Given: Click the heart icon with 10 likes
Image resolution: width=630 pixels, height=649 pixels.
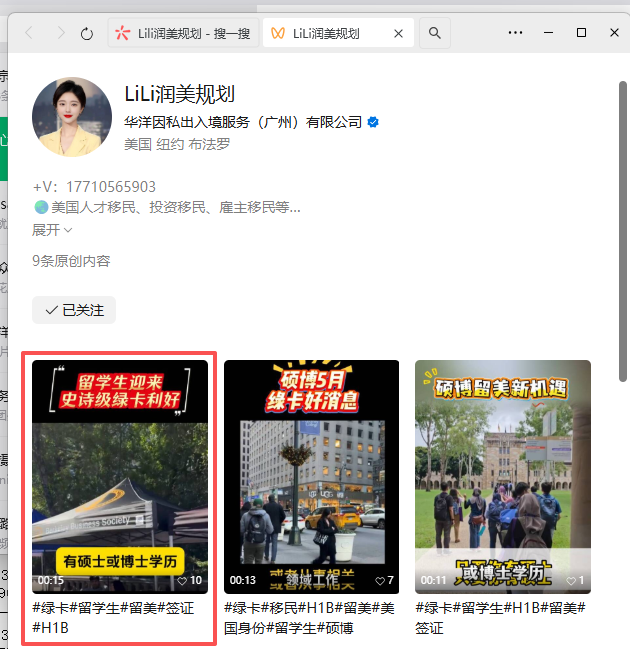Looking at the screenshot, I should click(182, 581).
